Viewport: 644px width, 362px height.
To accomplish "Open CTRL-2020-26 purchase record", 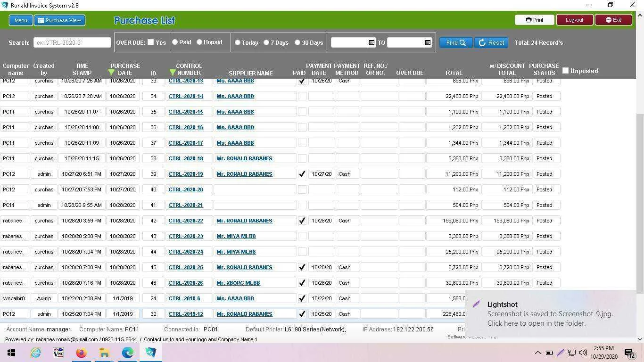I will [x=186, y=283].
